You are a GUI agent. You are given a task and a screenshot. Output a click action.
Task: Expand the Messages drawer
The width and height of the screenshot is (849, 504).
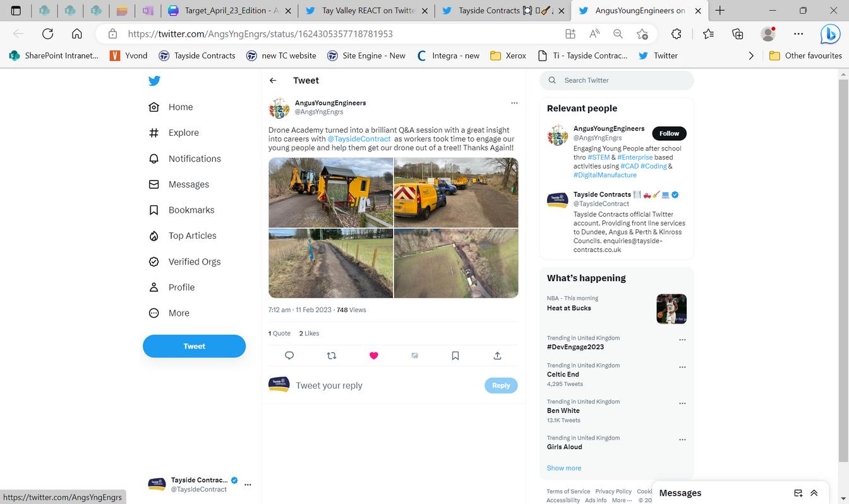point(814,493)
